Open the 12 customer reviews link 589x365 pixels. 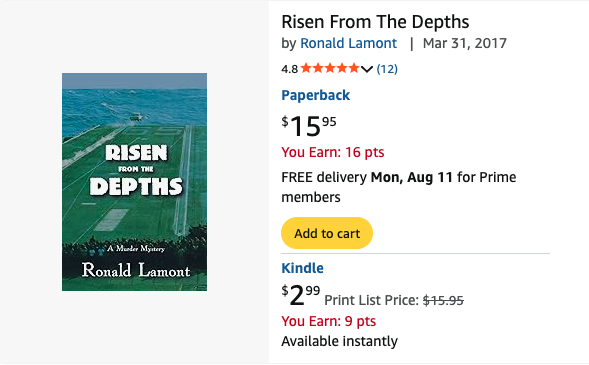pos(387,69)
